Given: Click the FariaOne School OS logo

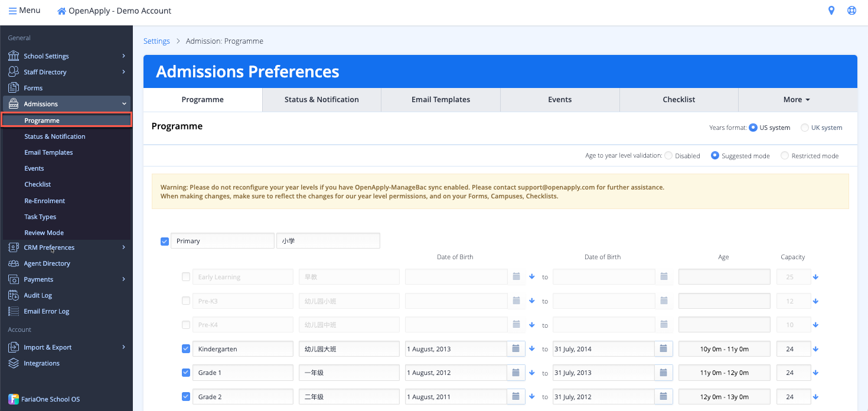Looking at the screenshot, I should pos(12,399).
